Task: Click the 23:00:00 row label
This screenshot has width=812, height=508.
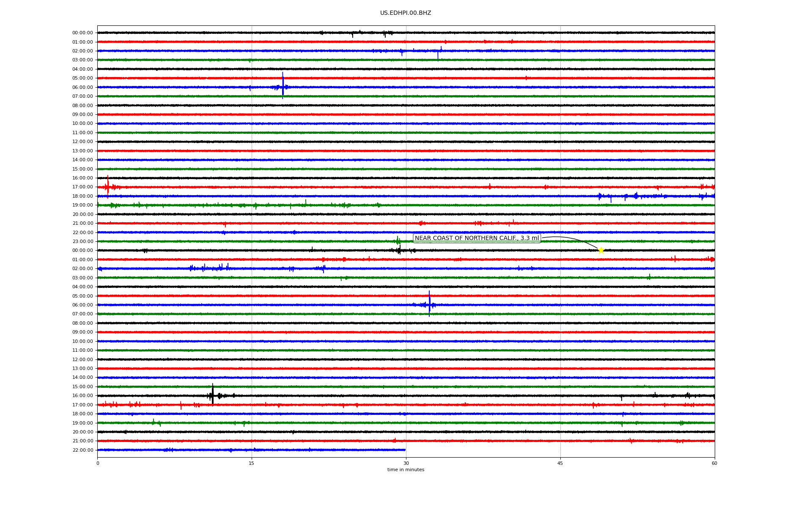Action: pos(82,241)
